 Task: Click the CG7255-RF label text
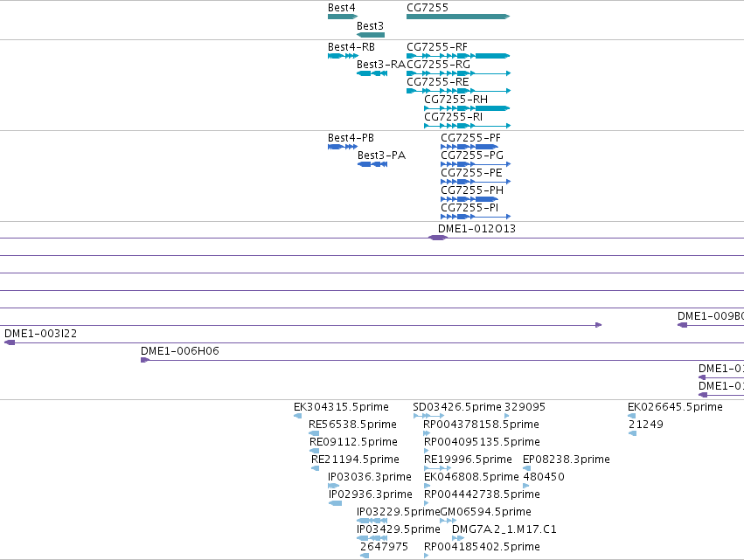click(437, 47)
